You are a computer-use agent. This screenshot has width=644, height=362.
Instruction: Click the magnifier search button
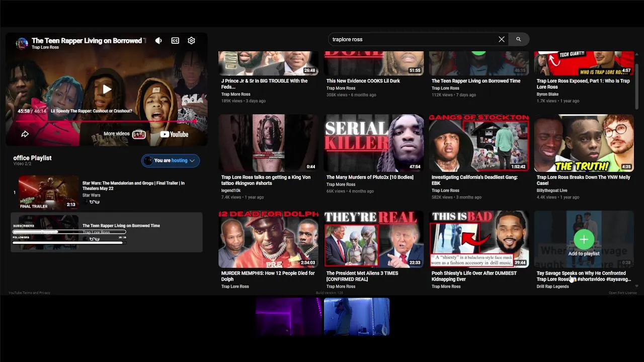pos(518,39)
